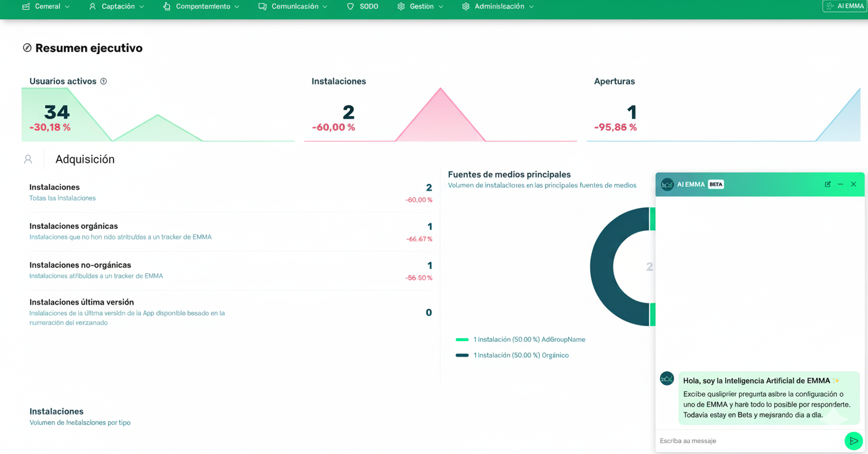Click the AI EMMA avatar in chat header

tap(667, 184)
